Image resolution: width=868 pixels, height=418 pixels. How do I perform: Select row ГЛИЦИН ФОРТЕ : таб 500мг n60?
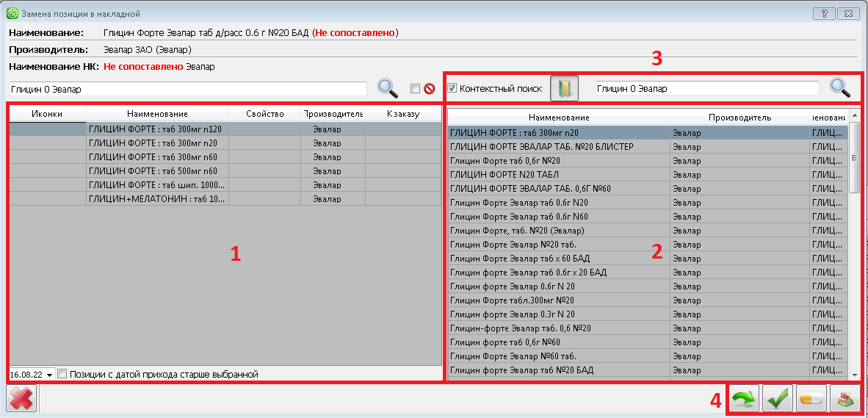click(225, 171)
